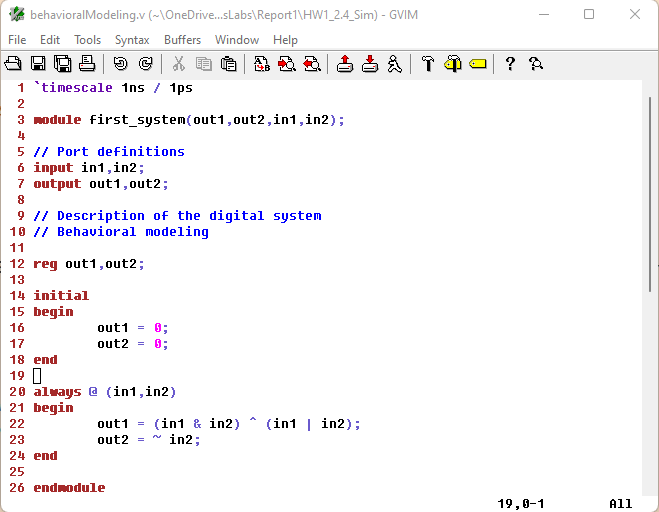The height and width of the screenshot is (512, 659).
Task: Click the Redo toolbar icon
Action: pos(145,64)
